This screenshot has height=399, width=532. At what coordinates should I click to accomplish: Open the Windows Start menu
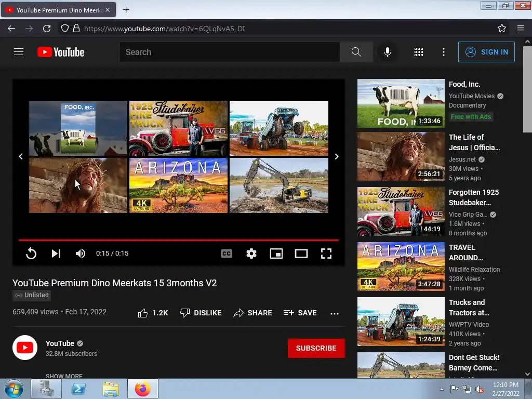[x=13, y=389]
